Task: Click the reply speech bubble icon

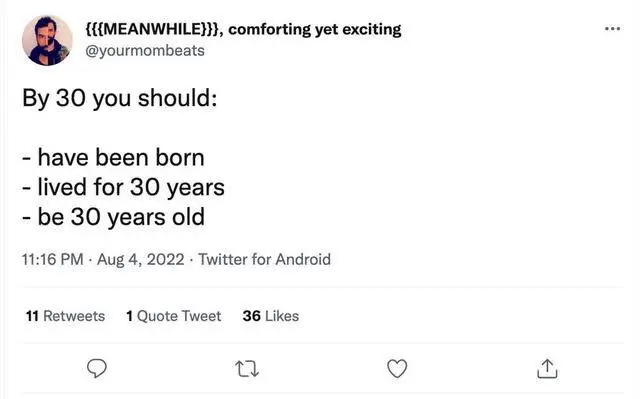Action: pos(97,368)
